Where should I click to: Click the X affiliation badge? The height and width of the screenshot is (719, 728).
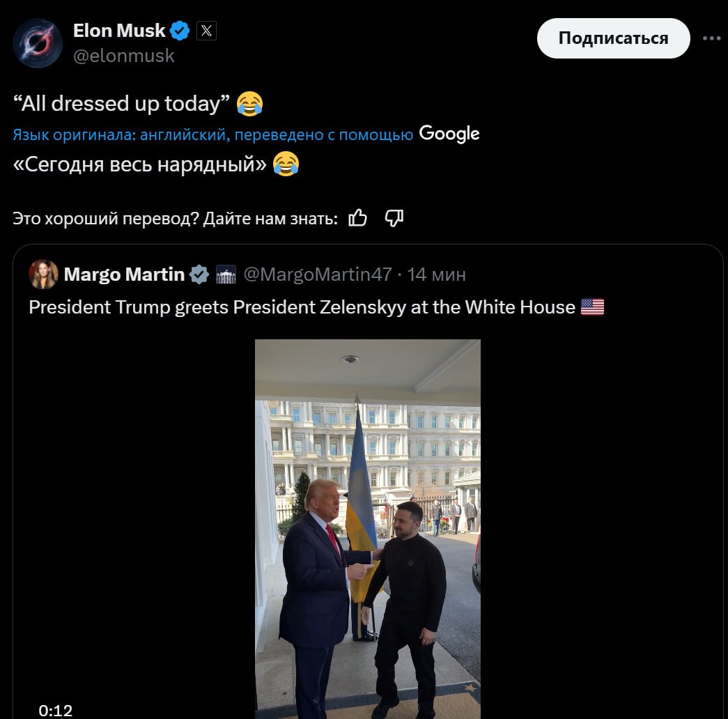(x=206, y=31)
